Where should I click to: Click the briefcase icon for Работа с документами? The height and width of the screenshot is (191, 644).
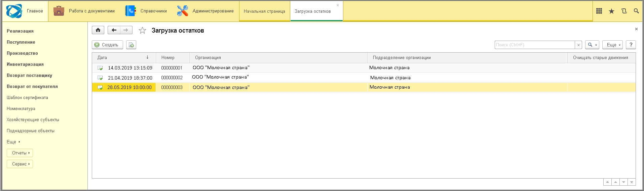(59, 11)
